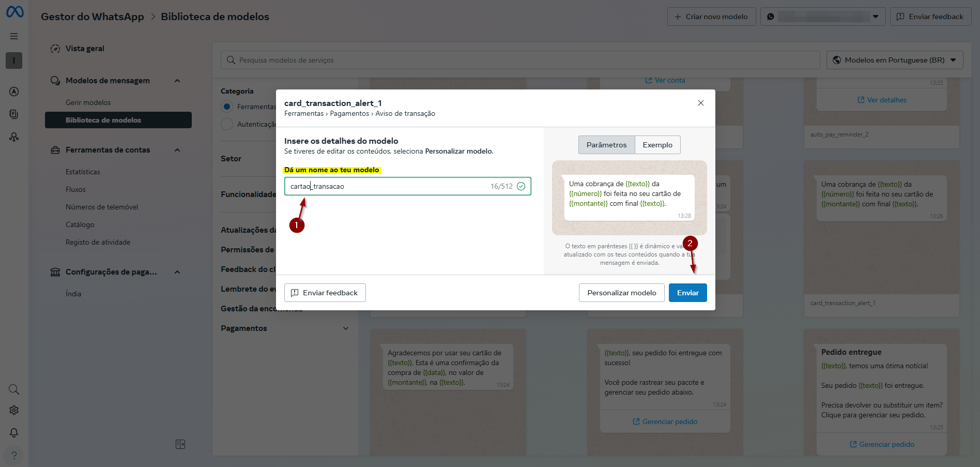
Task: Switch to the Exemplo tab
Action: [x=657, y=145]
